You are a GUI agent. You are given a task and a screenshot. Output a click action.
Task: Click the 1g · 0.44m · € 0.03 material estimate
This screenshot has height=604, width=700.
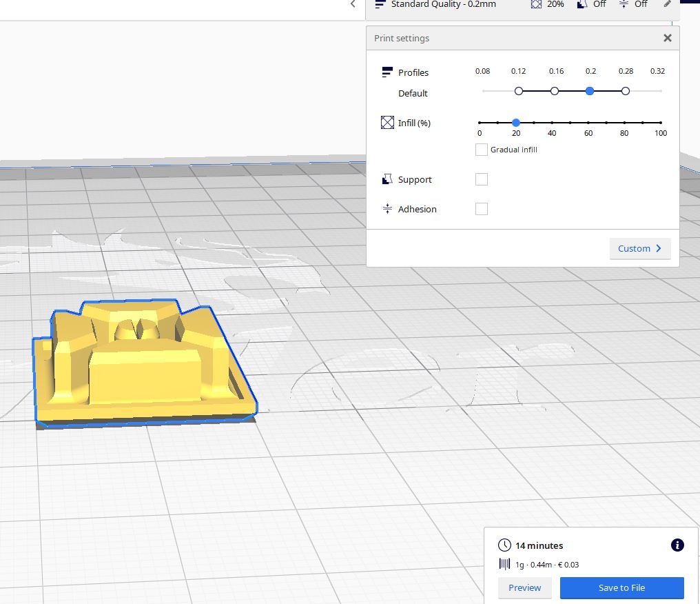click(547, 565)
